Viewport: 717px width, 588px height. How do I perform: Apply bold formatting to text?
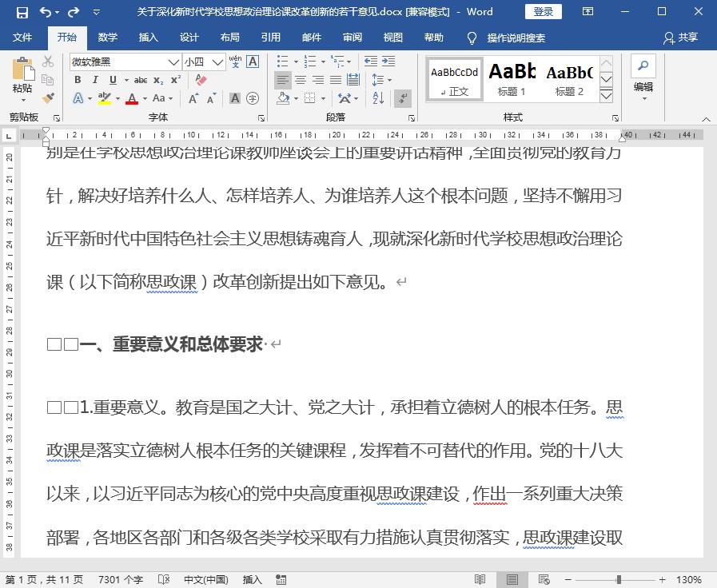[x=78, y=80]
